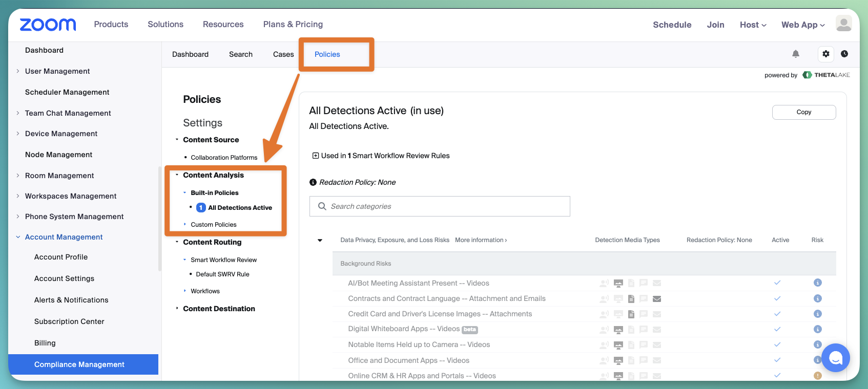Viewport: 868px width, 389px height.
Task: Switch to the Cases tab
Action: click(x=283, y=54)
